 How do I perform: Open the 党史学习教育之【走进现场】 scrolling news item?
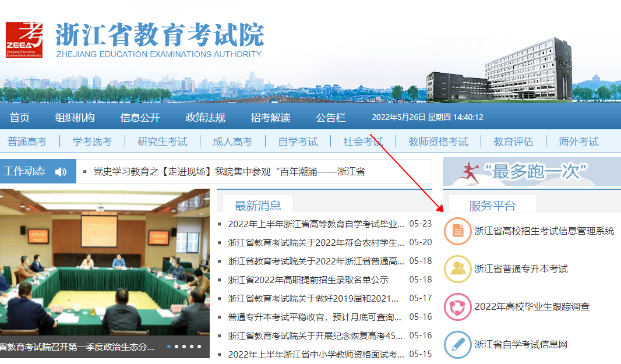[229, 171]
